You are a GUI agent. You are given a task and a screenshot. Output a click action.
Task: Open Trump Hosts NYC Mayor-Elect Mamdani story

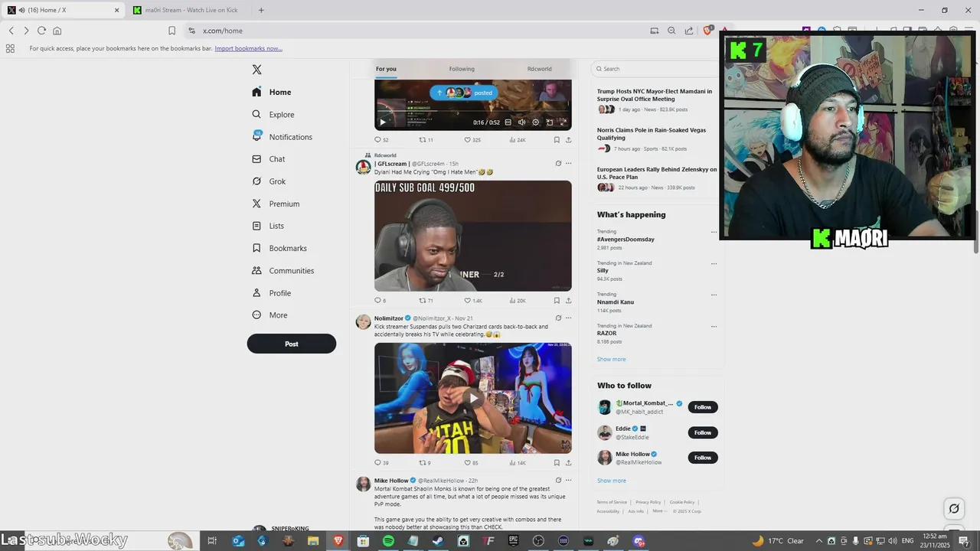tap(655, 95)
